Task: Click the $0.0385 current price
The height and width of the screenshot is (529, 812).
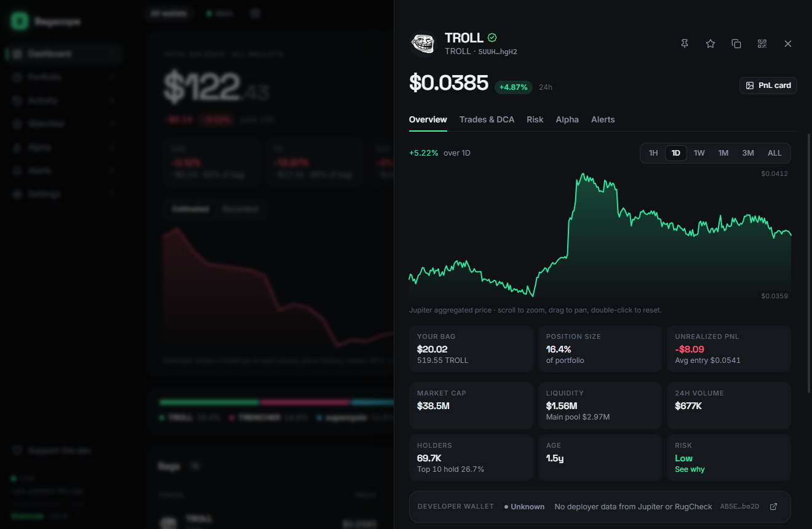Action: point(449,83)
